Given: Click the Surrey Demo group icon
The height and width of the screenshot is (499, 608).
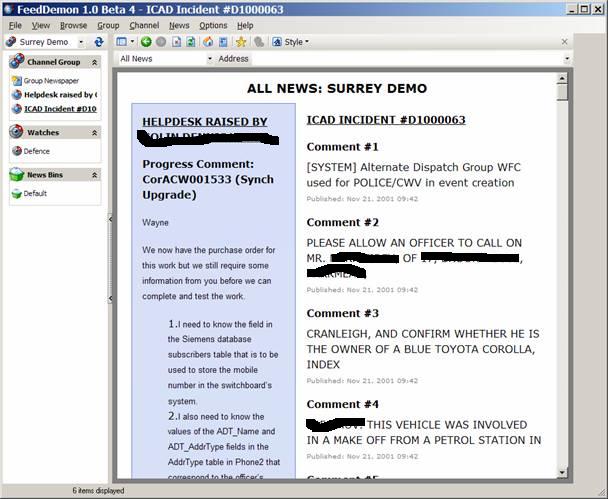Looking at the screenshot, I should pyautogui.click(x=11, y=41).
